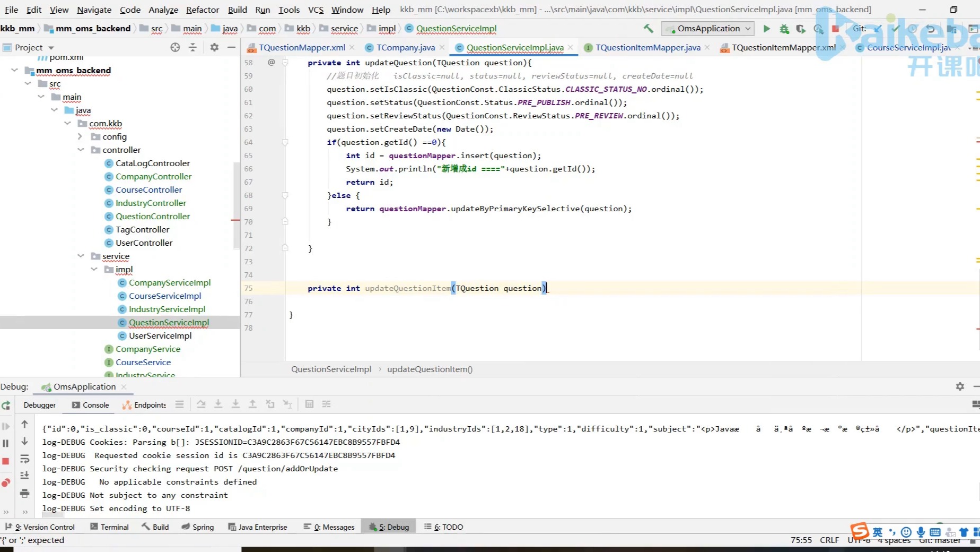This screenshot has width=980, height=552.
Task: Click updateQuestionItem() in editor breadcrumb
Action: pyautogui.click(x=430, y=369)
